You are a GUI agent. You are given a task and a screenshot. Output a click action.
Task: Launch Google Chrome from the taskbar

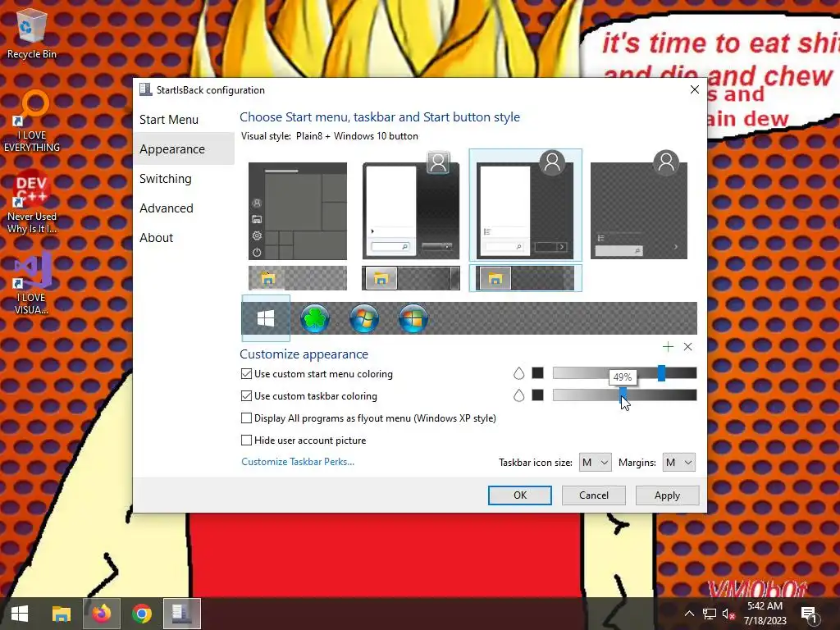141,614
